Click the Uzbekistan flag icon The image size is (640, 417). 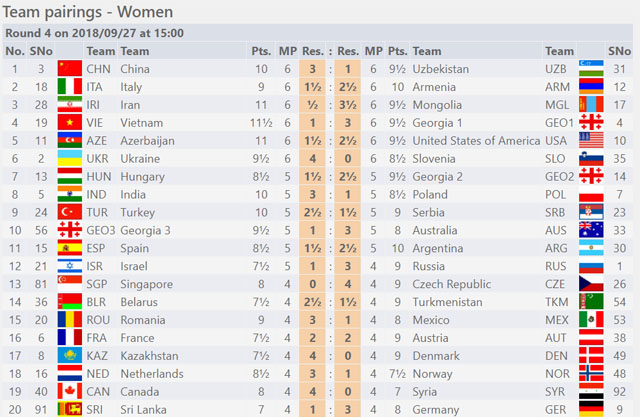[x=591, y=69]
